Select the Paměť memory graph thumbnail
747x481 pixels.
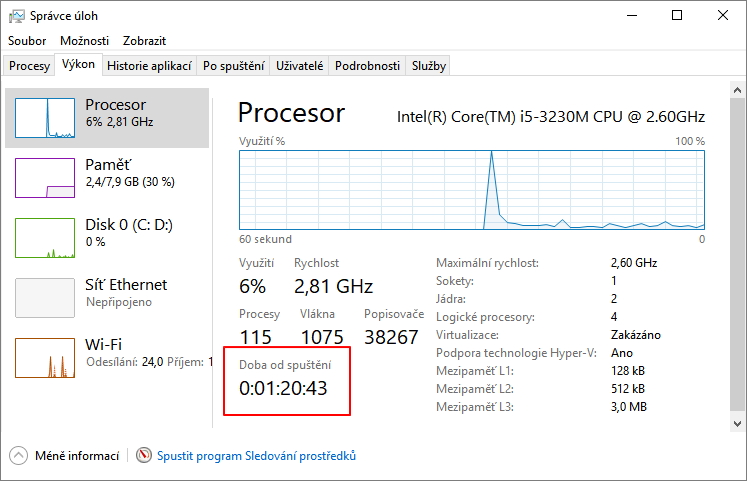(x=45, y=177)
